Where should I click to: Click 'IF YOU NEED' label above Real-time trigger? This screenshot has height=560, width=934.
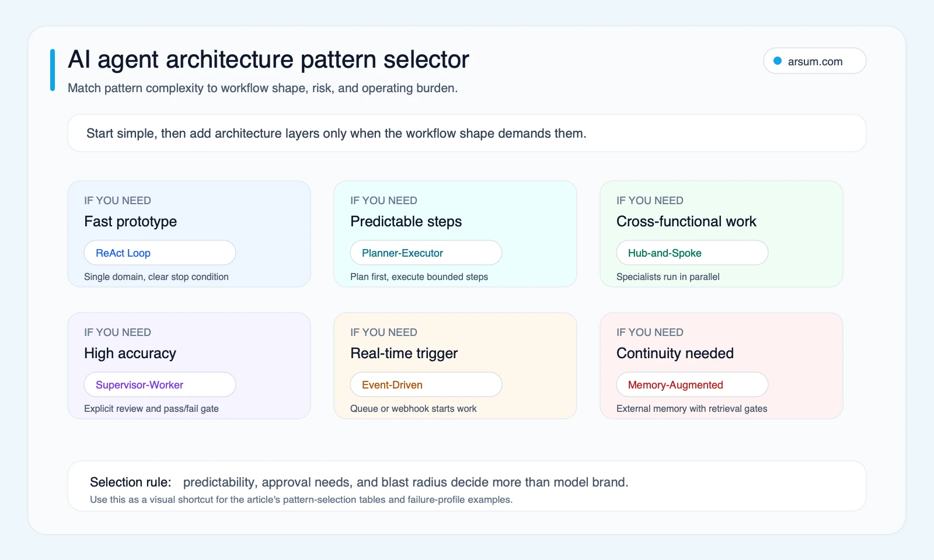coord(384,332)
